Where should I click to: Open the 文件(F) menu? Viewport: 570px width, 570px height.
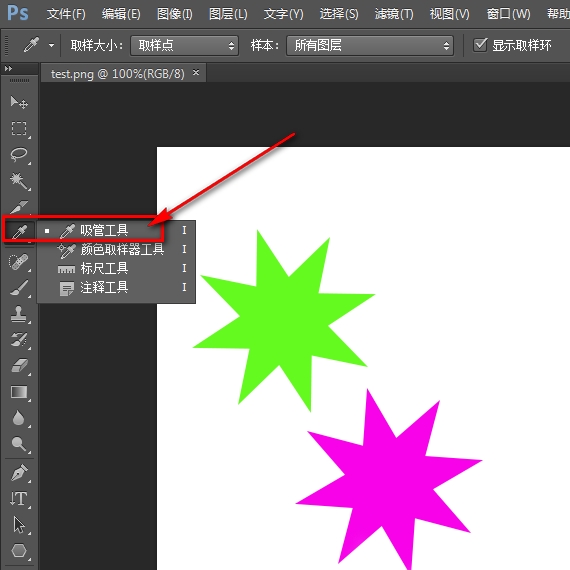(x=66, y=14)
